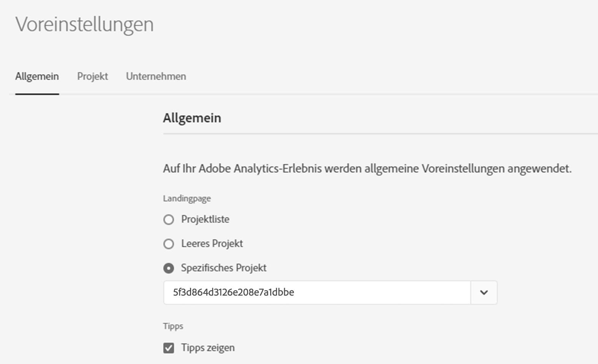Open the Unternehmen tab

click(x=156, y=76)
